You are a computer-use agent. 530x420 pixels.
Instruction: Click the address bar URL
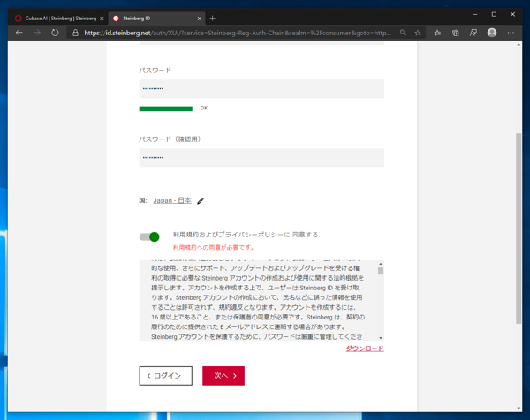tap(238, 33)
